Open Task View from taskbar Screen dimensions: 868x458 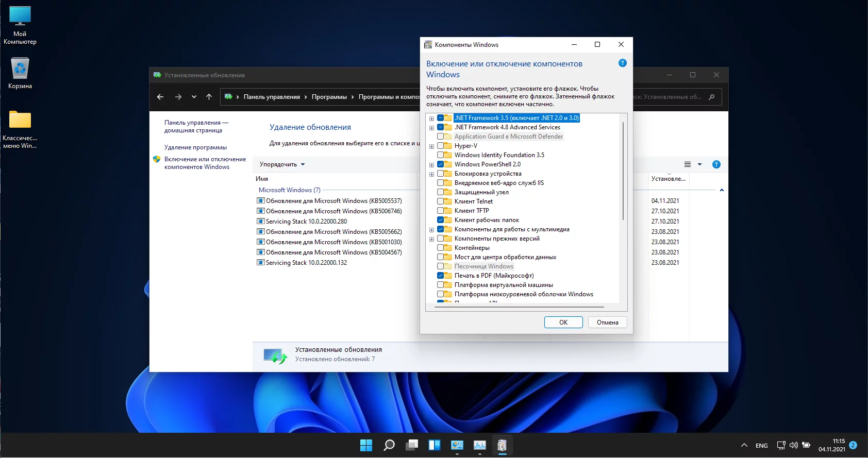pyautogui.click(x=412, y=445)
